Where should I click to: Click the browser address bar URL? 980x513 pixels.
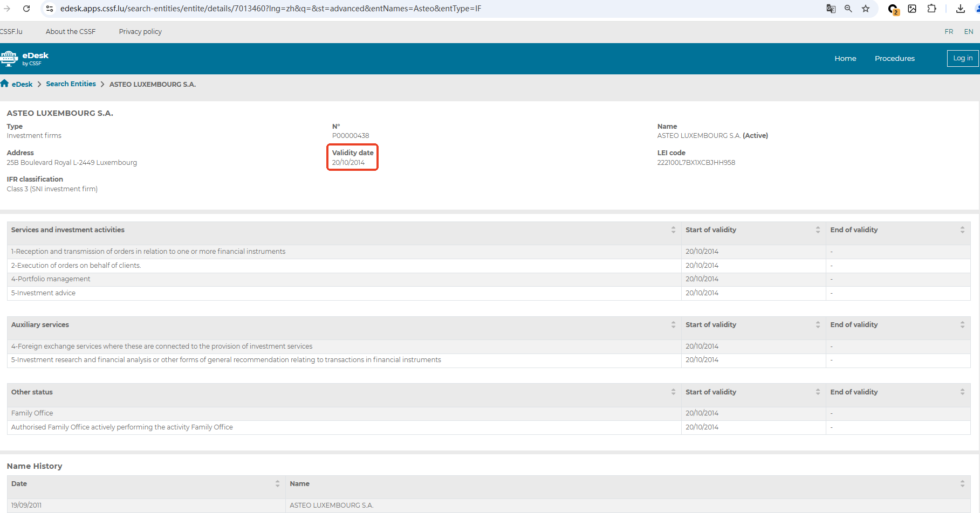(x=270, y=9)
